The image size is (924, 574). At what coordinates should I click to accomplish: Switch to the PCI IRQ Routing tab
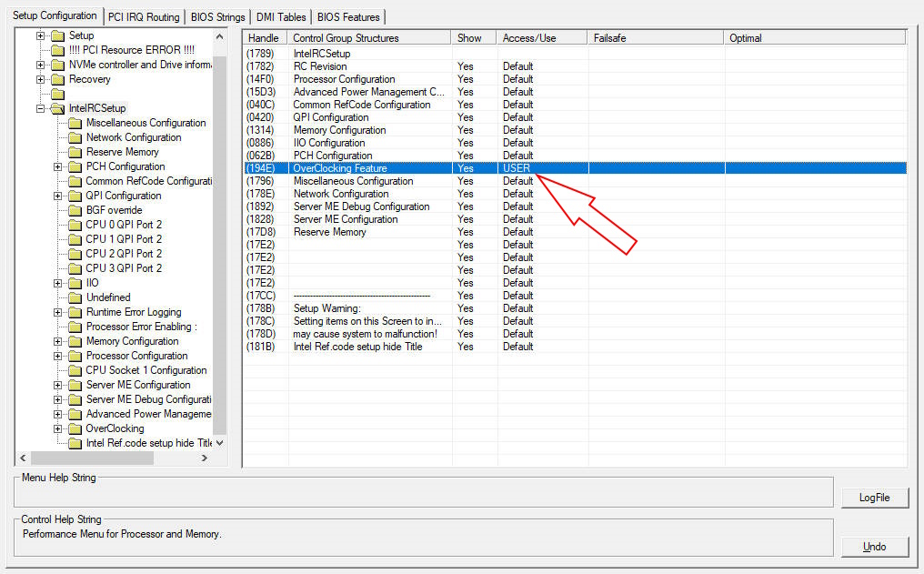click(x=144, y=16)
